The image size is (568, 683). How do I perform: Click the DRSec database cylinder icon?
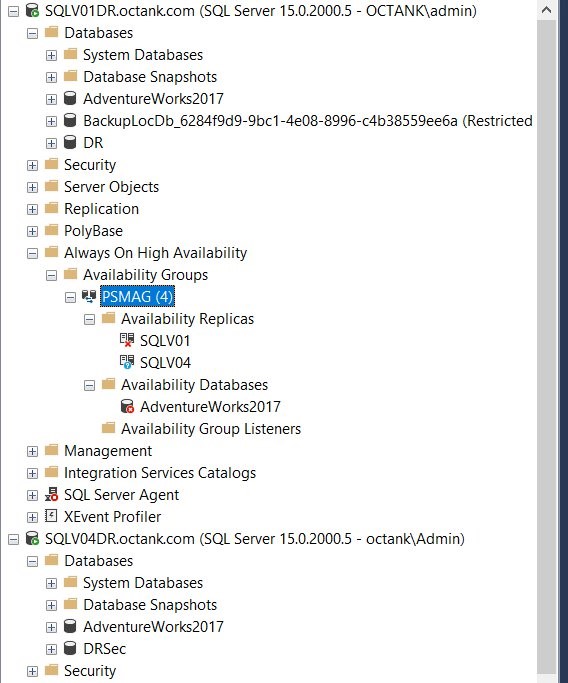[x=70, y=649]
